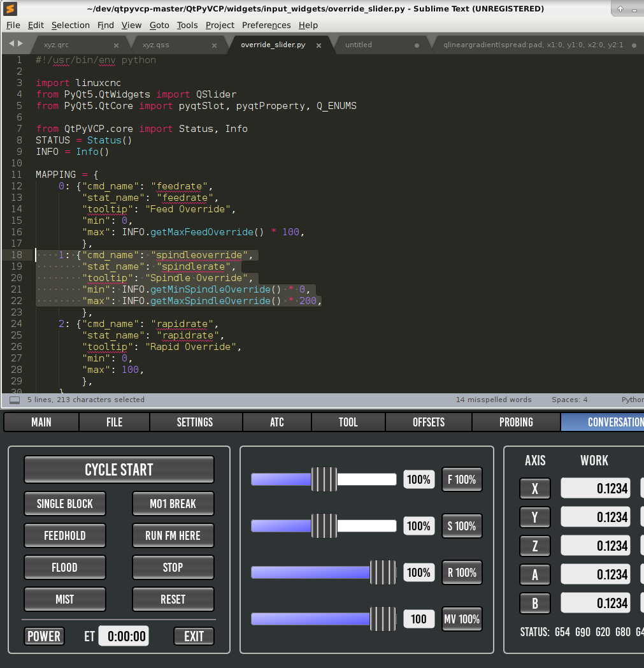The image size is (644, 668).
Task: Open the CONVERSATIONAL tab
Action: (603, 422)
